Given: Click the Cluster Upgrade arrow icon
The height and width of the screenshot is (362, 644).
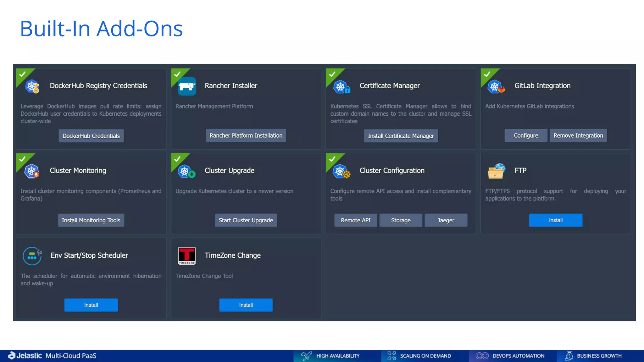Looking at the screenshot, I should click(x=187, y=172).
